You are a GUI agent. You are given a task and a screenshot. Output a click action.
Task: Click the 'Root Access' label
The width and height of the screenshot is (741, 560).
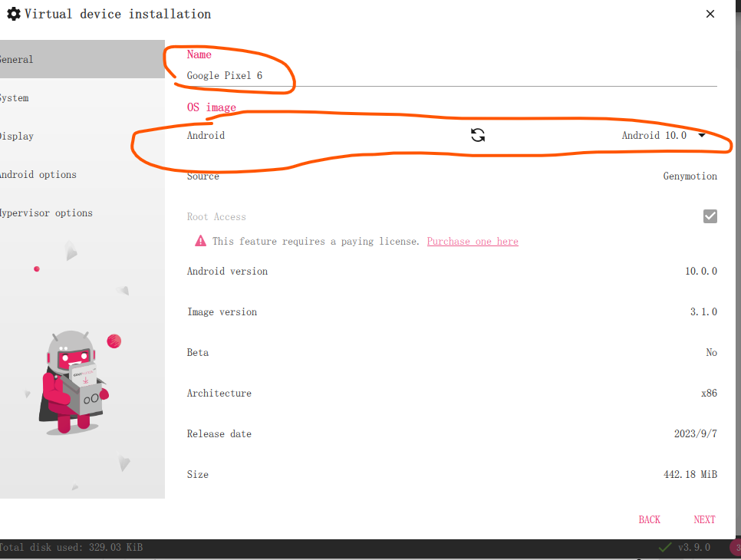pos(216,217)
